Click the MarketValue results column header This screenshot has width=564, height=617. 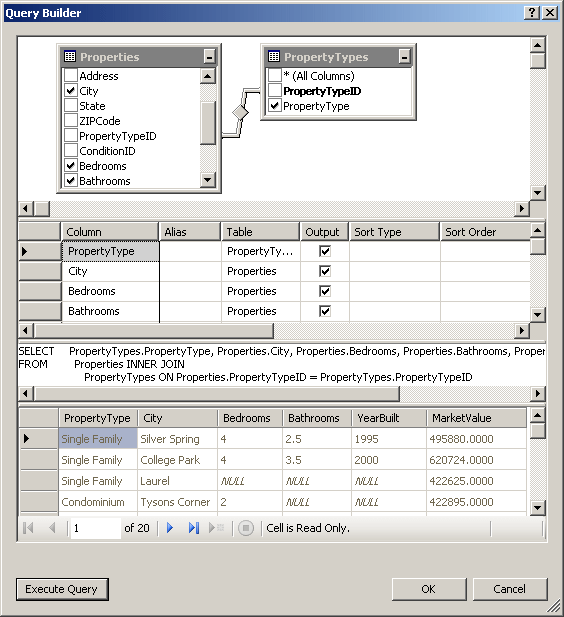(x=476, y=418)
